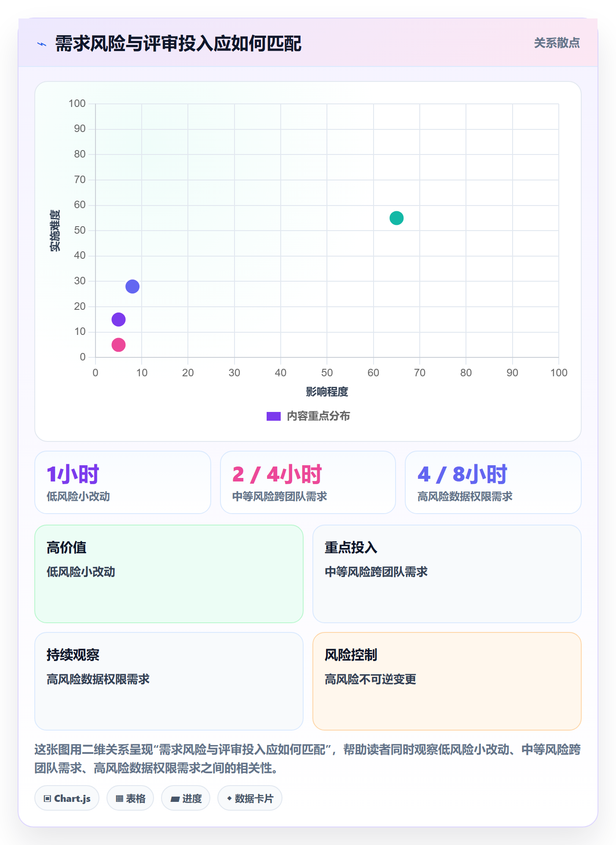Click the 影响程度 x-axis title

pyautogui.click(x=327, y=392)
